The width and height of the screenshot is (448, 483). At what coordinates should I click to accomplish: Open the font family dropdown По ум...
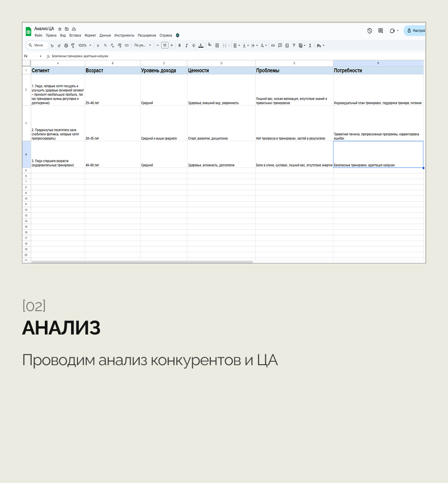143,46
